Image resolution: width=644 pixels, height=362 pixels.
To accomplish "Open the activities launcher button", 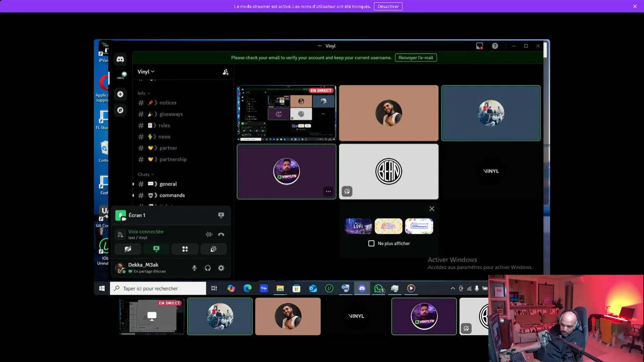I will tap(185, 249).
